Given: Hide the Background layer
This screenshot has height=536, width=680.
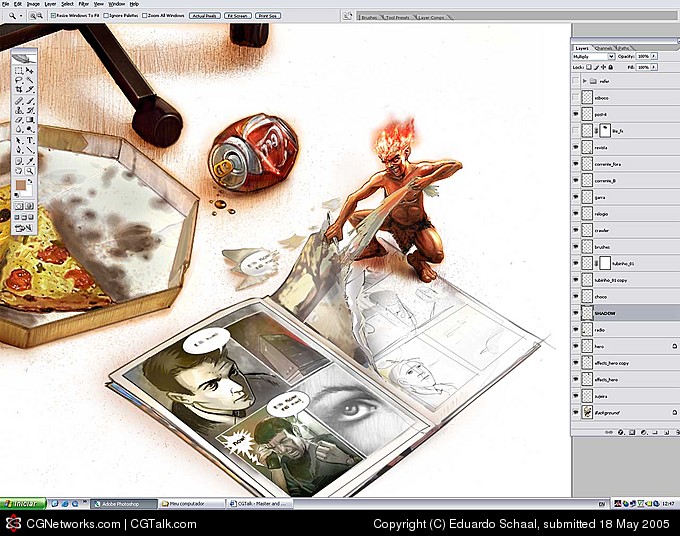Looking at the screenshot, I should tap(576, 412).
